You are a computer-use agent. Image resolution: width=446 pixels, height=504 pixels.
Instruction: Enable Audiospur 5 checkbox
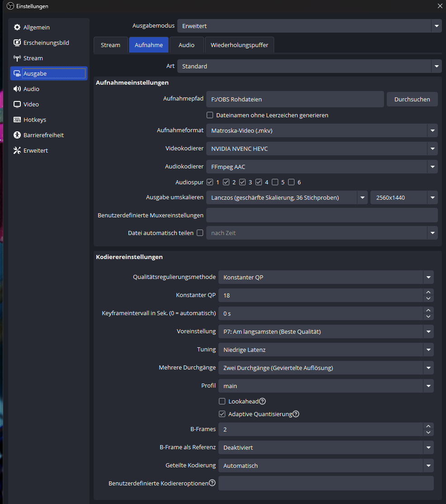pyautogui.click(x=275, y=182)
